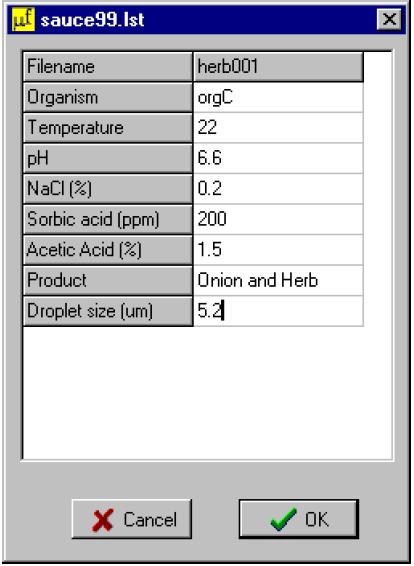Screen dimensions: 414x566
Task: Confirm with the OK button
Action: click(298, 519)
